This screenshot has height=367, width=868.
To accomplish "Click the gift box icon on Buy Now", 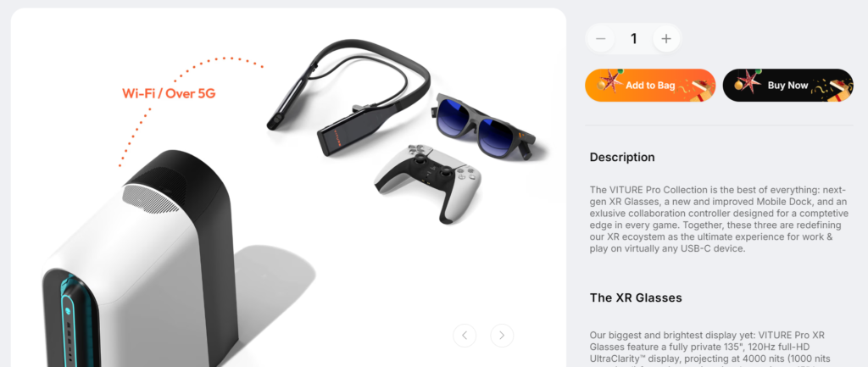I will coord(840,90).
